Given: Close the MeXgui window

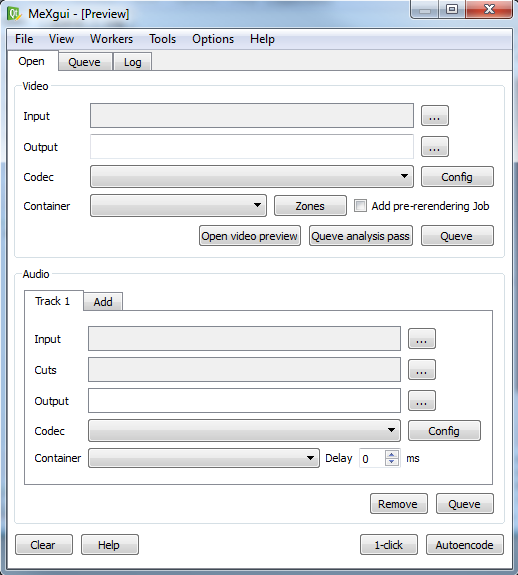Looking at the screenshot, I should point(489,10).
